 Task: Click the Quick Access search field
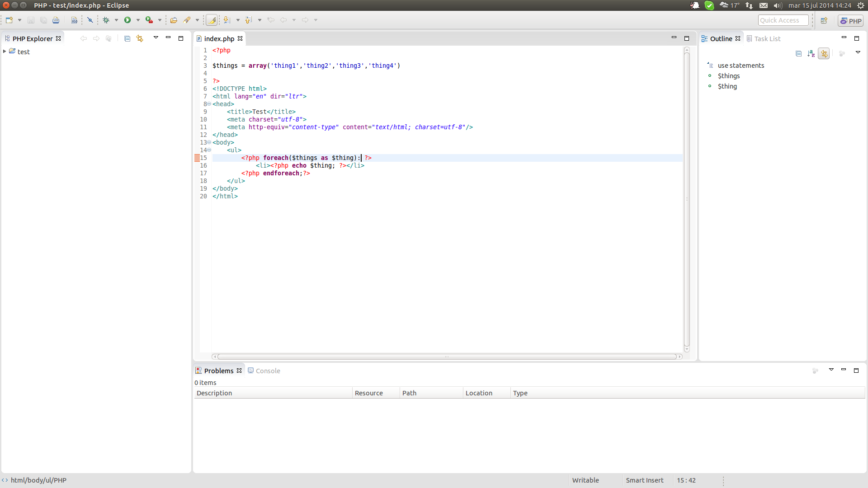click(x=783, y=20)
